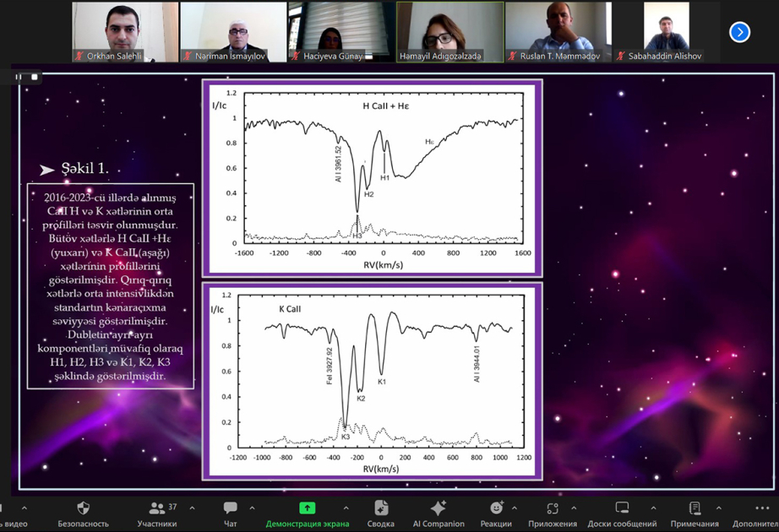Open the Whiteboards (Доски сообщений) icon

click(622, 508)
